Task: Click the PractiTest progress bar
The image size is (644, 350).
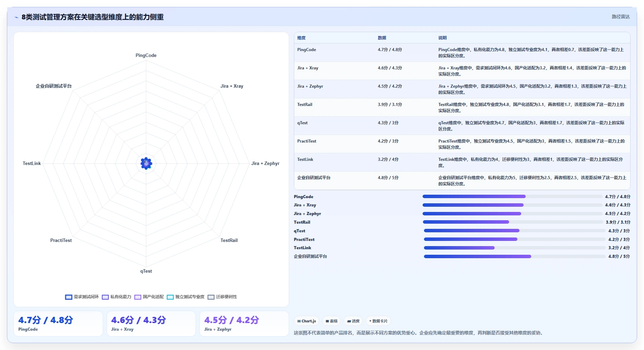Action: [514, 239]
